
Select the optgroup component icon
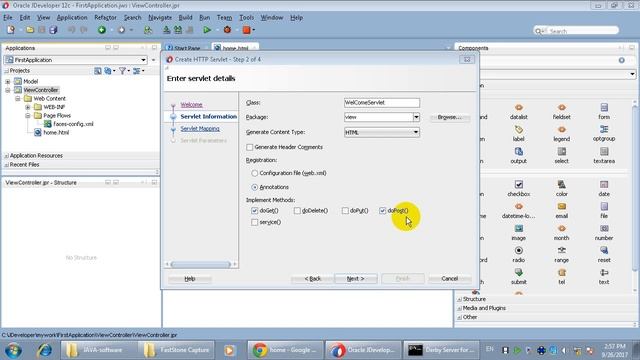pos(604,130)
